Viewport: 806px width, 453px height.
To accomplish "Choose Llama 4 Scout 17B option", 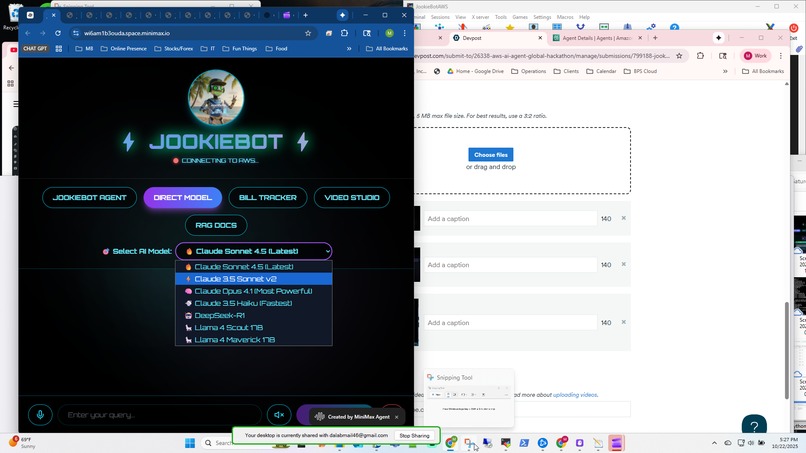I will (x=254, y=328).
